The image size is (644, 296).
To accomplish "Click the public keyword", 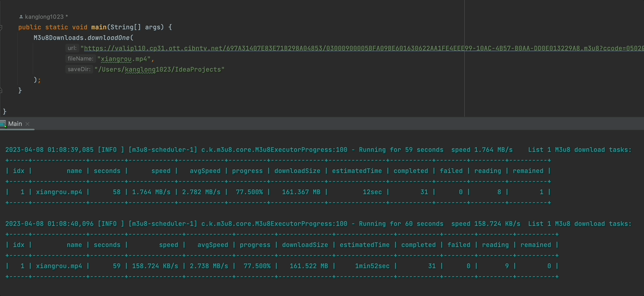I will coord(30,27).
